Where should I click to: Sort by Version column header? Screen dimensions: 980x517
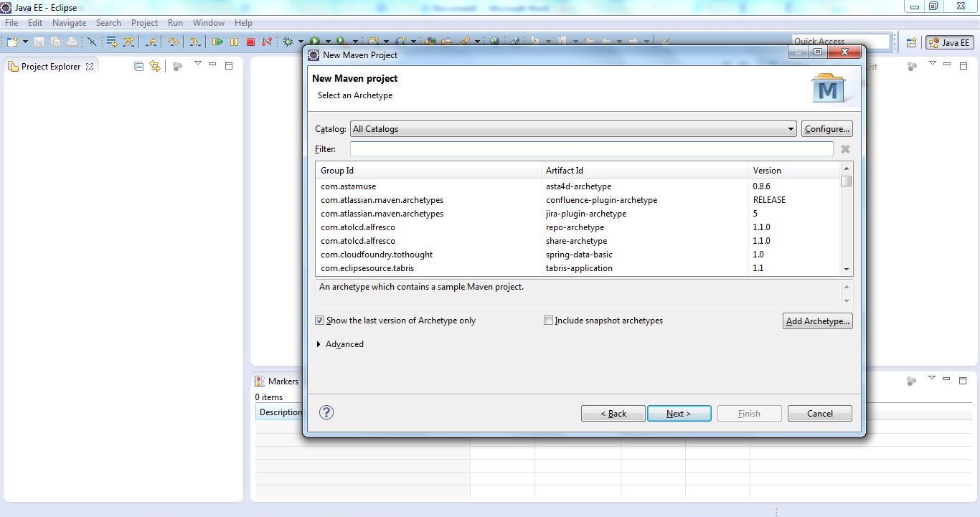[x=794, y=171]
